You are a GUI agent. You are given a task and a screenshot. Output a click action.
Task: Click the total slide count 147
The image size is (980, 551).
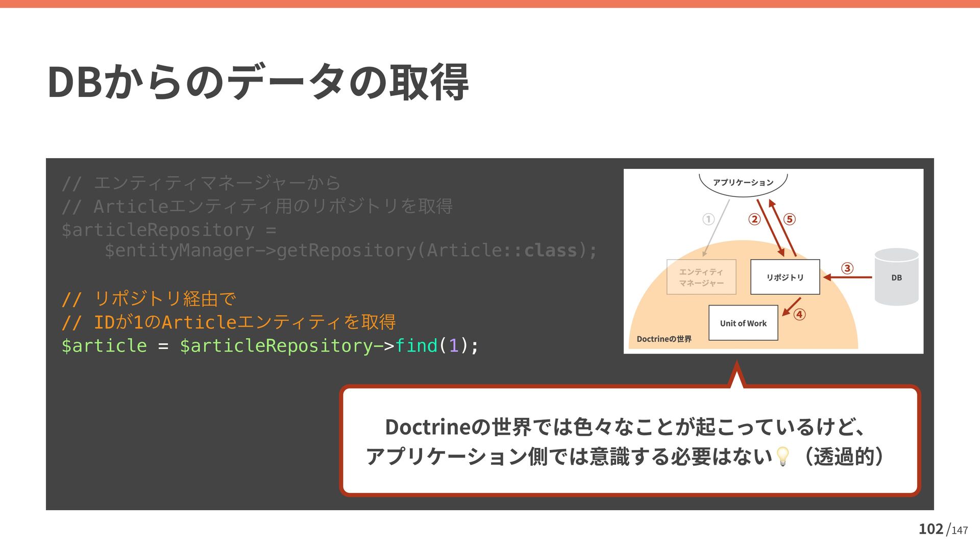(x=960, y=531)
